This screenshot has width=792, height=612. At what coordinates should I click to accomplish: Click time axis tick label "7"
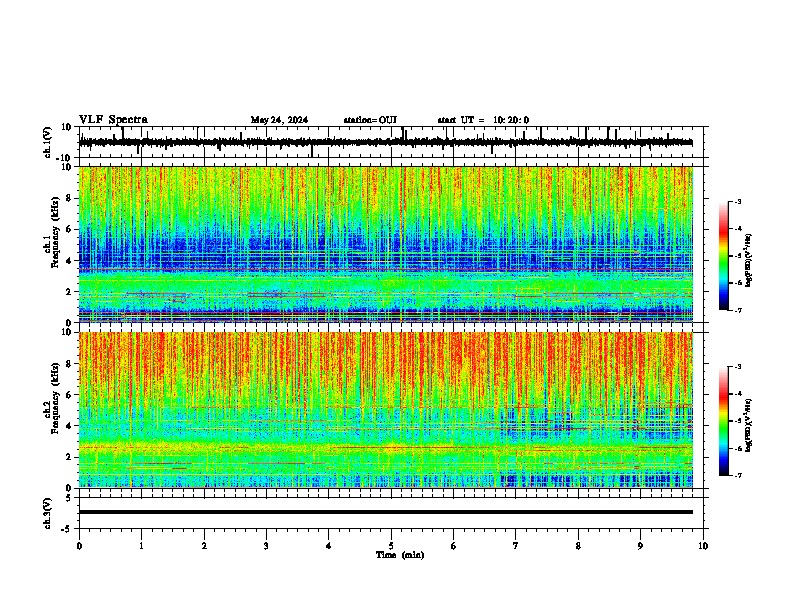tap(516, 546)
